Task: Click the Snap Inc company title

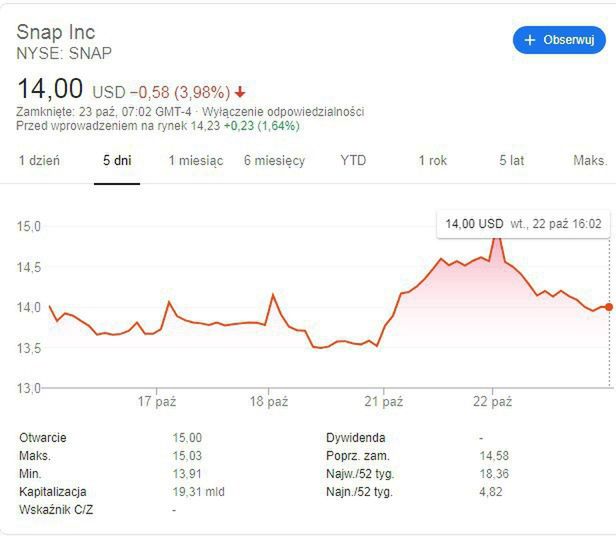Action: pyautogui.click(x=56, y=32)
